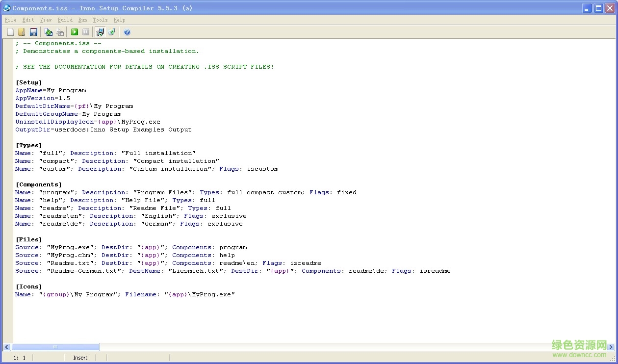Click the "Compact installation" type line
The height and width of the screenshot is (364, 618).
click(117, 161)
